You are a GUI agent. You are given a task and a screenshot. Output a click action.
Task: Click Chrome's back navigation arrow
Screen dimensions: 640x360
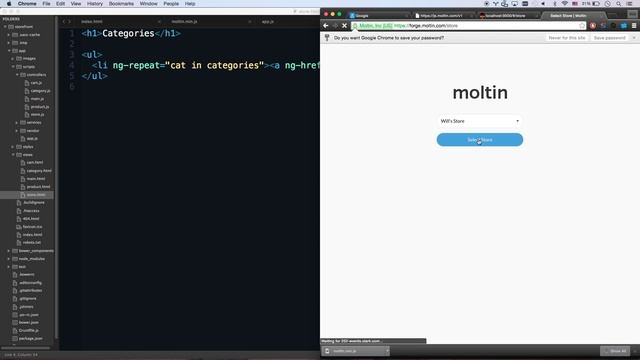(326, 25)
